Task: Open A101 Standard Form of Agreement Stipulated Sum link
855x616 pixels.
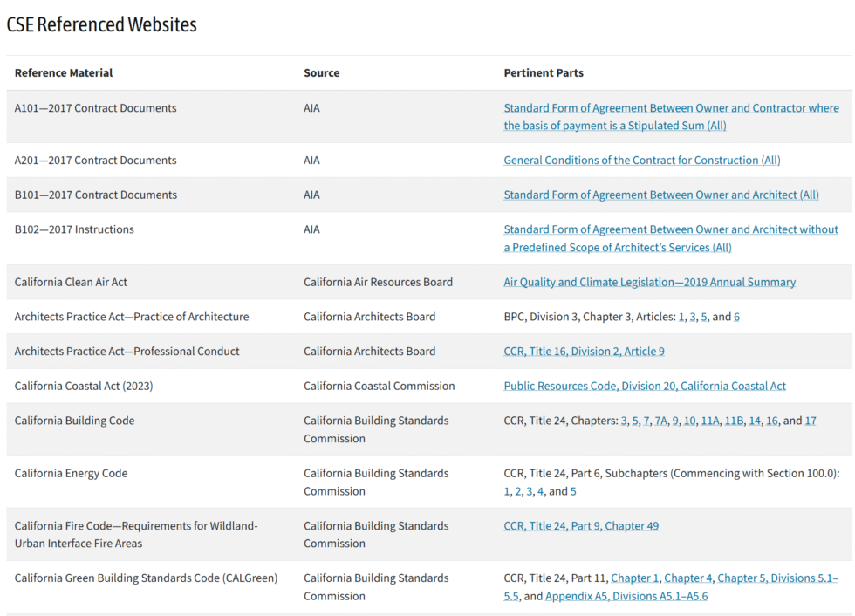Action: click(x=671, y=117)
